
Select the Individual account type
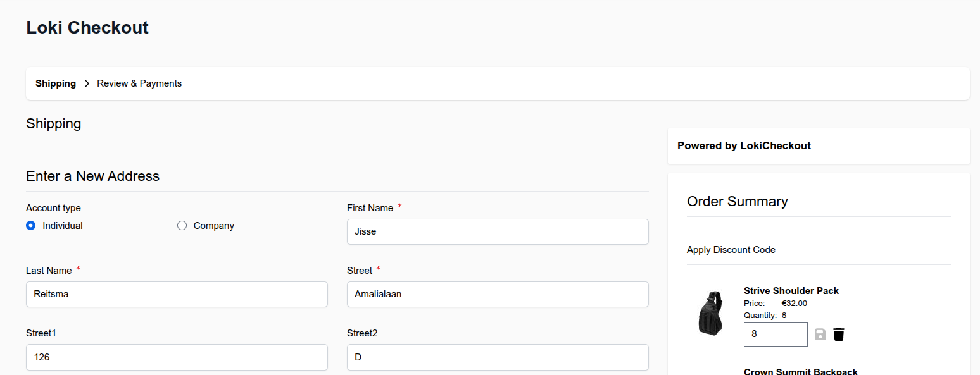click(31, 226)
